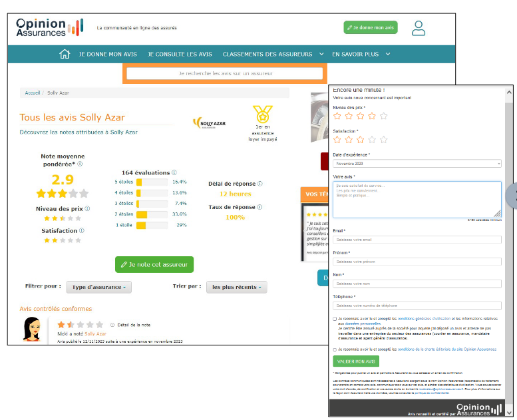
Task: Focus the Téléphone input field
Action: 417,306
